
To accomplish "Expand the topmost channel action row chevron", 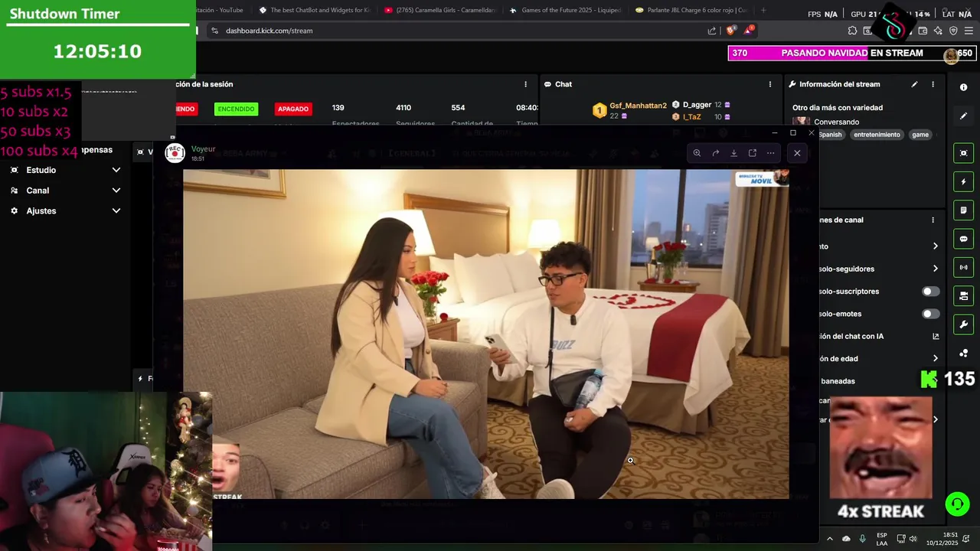I will pos(935,246).
